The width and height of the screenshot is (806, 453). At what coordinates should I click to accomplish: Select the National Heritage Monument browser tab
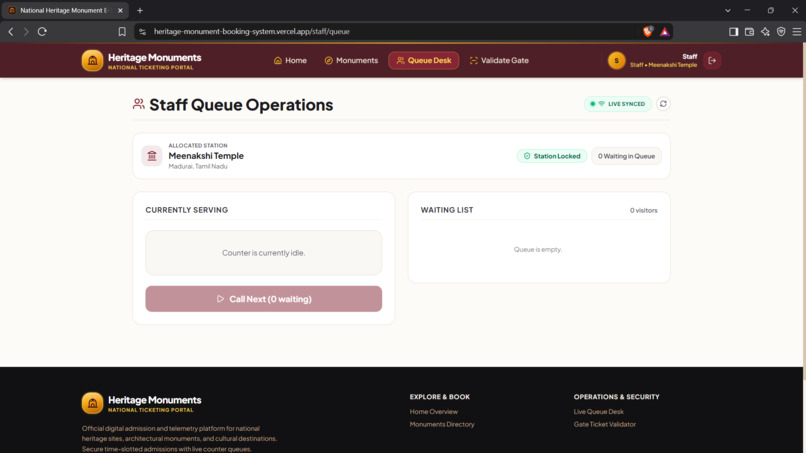coord(64,10)
